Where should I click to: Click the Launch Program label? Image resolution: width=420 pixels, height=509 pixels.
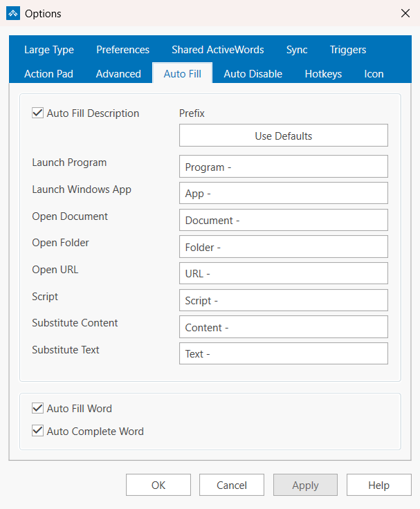(69, 163)
